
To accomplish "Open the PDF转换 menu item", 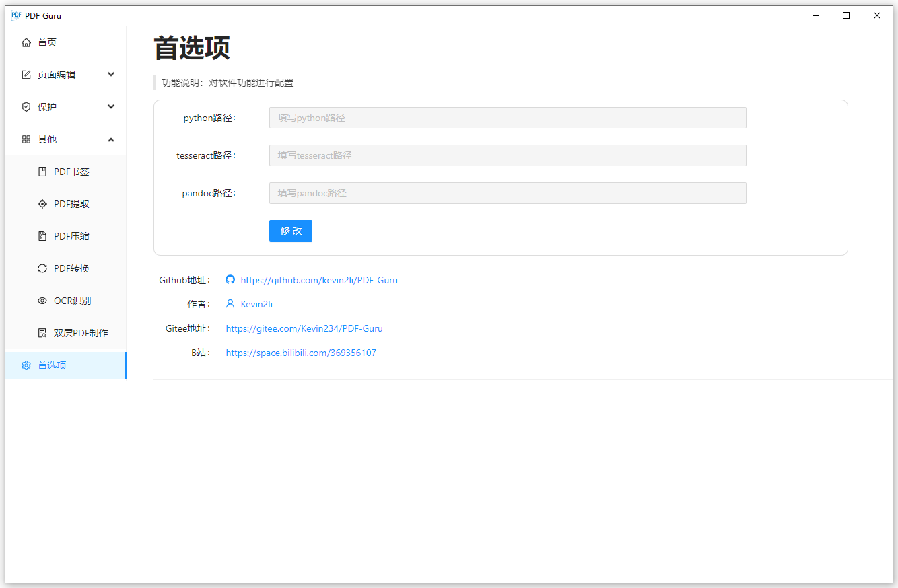I will click(x=65, y=268).
